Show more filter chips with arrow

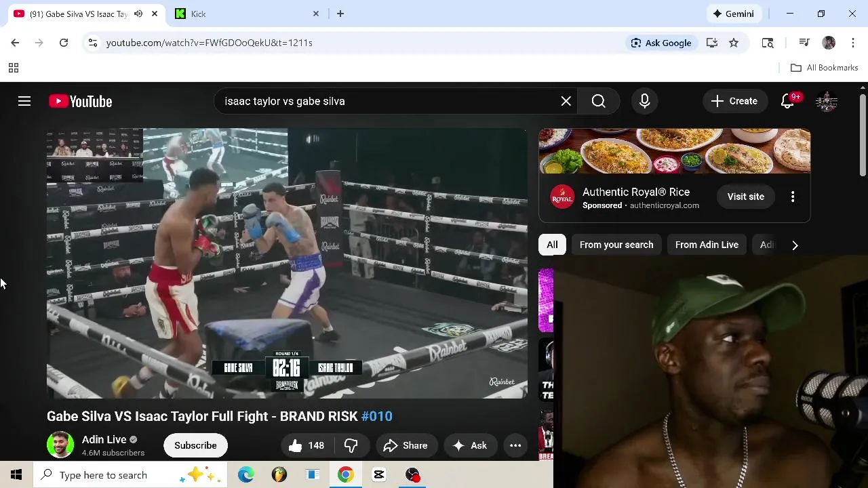pos(795,245)
